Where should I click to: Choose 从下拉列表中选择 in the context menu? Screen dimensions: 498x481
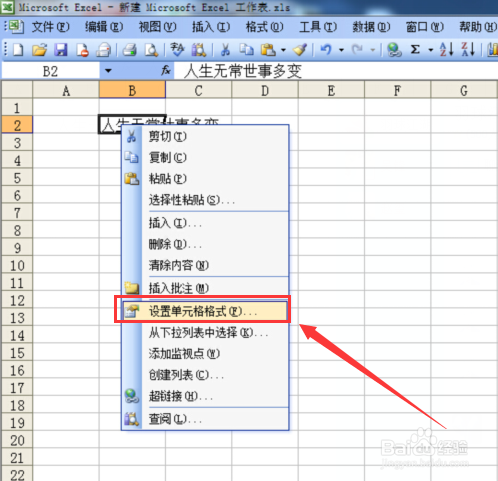205,332
